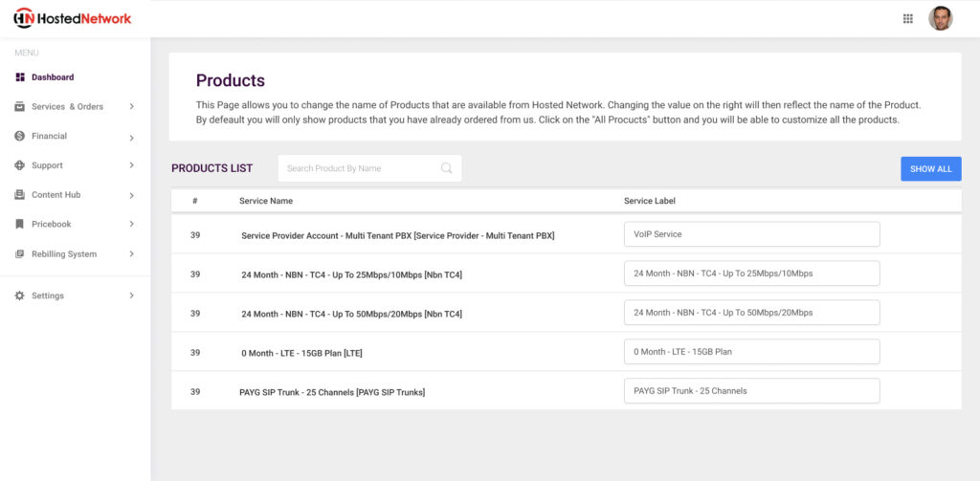Expand the Content Hub chevron
This screenshot has height=481, width=980.
(x=132, y=195)
